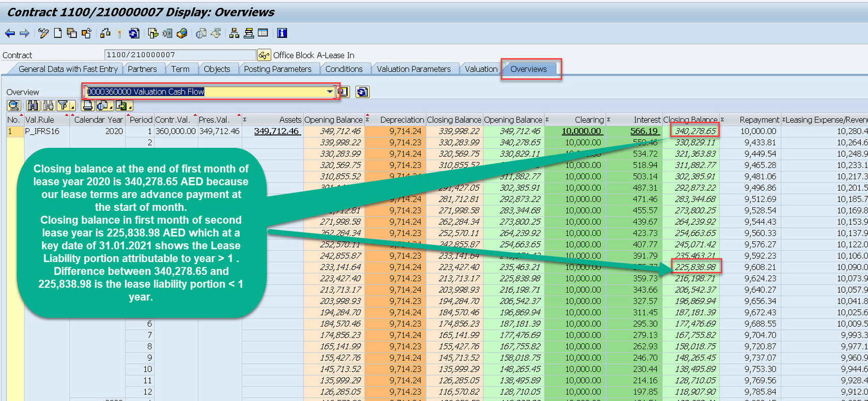
Task: Toggle Display/Change mode pencil icon
Action: (43, 34)
